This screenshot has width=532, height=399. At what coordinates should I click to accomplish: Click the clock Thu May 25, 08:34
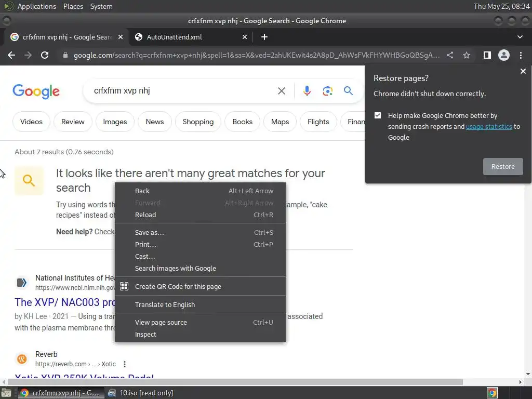click(501, 6)
